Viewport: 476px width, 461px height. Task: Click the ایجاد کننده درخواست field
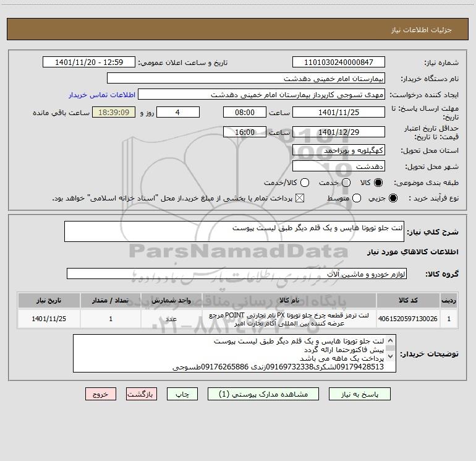(261, 94)
